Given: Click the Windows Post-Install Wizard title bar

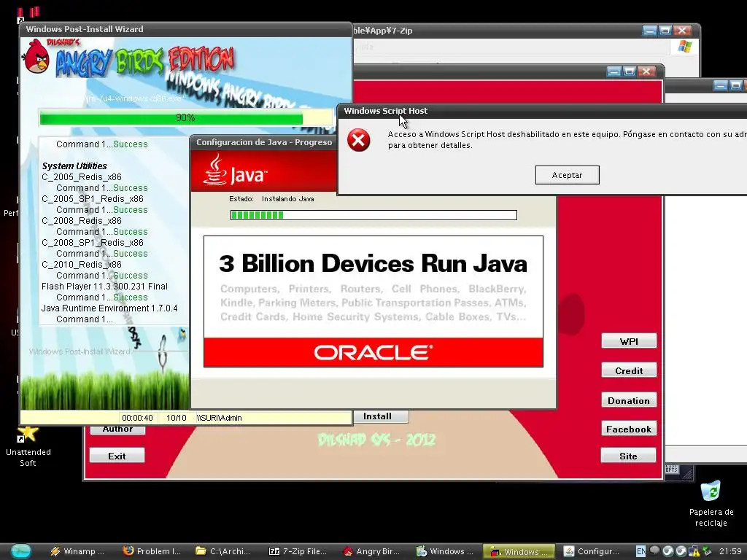Looking at the screenshot, I should [186, 29].
